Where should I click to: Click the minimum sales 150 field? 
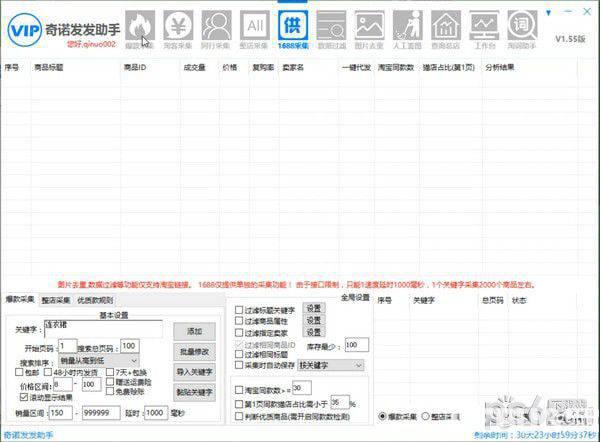tap(60, 413)
